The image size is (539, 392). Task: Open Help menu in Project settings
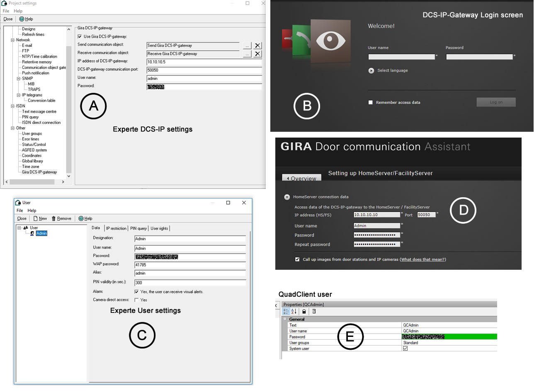click(18, 11)
